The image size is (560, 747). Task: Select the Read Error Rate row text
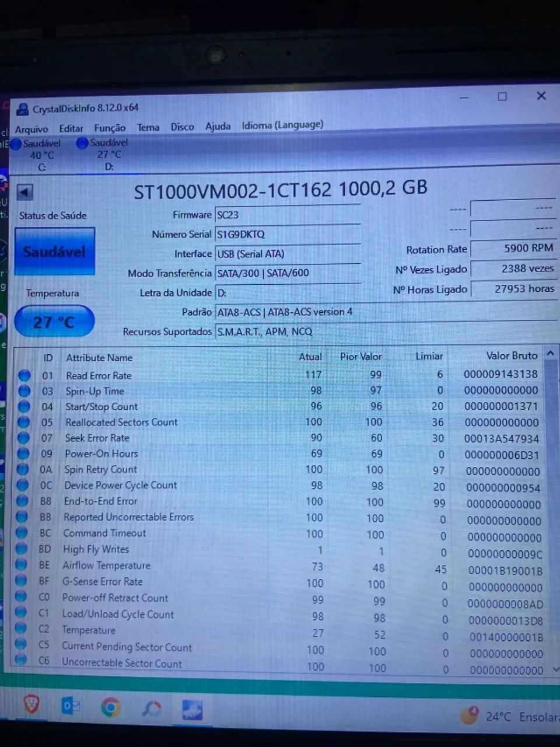[x=99, y=376]
